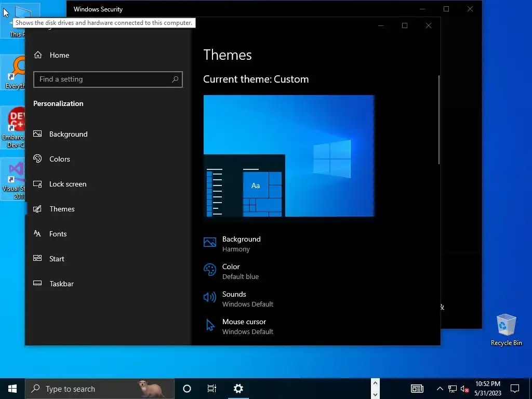
Task: Click the Sounds speaker icon under Themes
Action: coord(210,298)
